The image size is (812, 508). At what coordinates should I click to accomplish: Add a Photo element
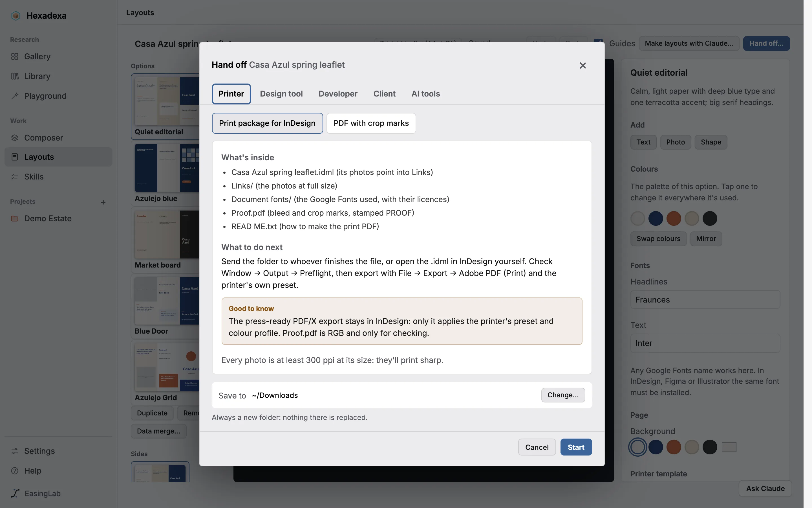(675, 142)
